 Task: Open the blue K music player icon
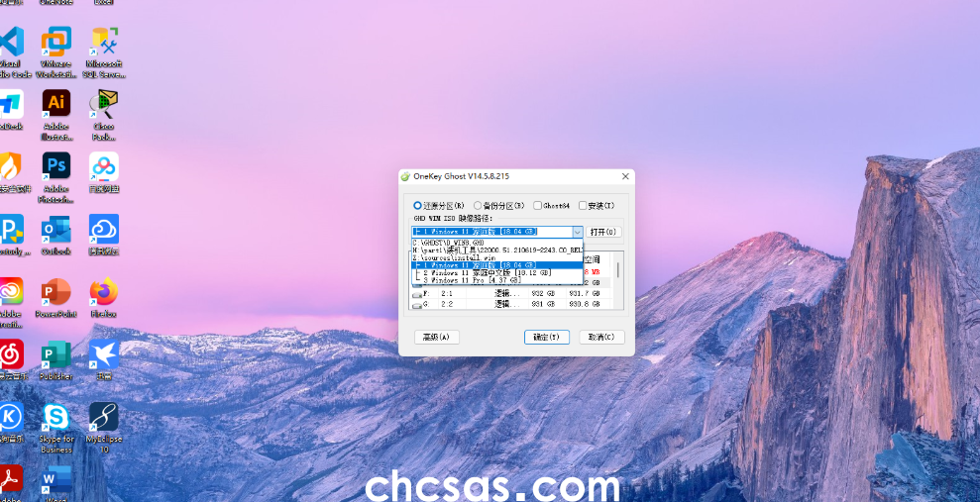11,422
